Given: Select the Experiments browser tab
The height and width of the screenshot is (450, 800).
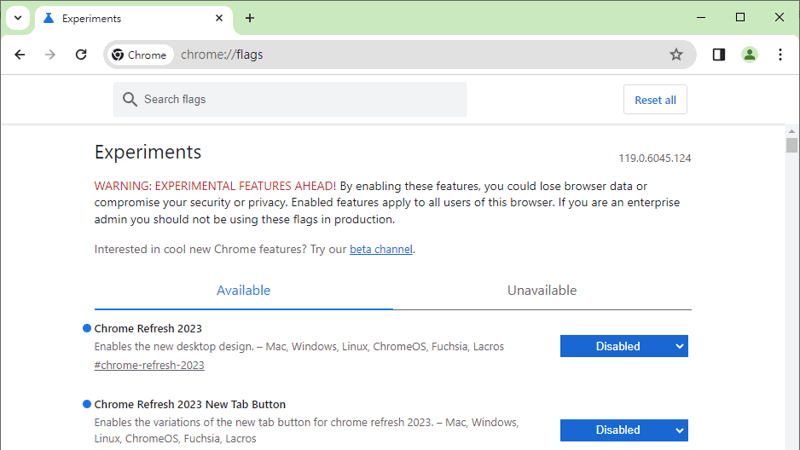Looking at the screenshot, I should [134, 18].
